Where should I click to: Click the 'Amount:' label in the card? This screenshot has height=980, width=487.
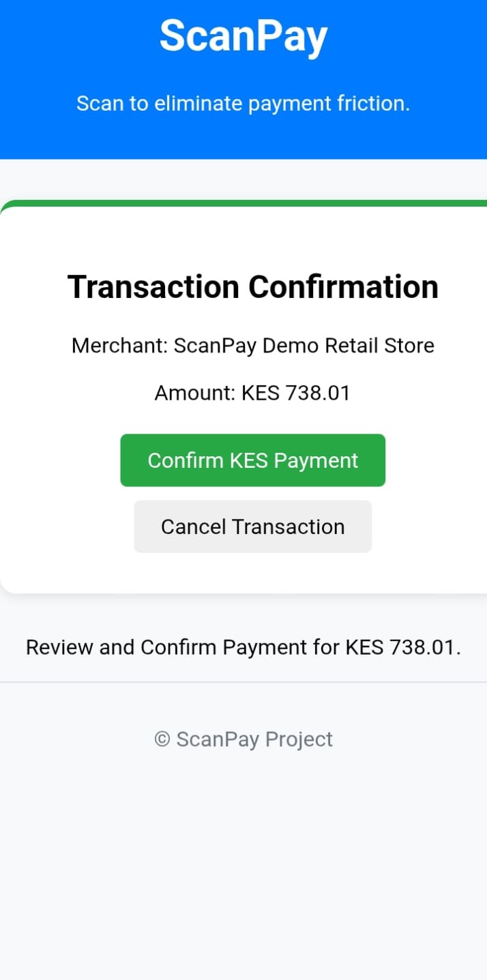pos(195,394)
